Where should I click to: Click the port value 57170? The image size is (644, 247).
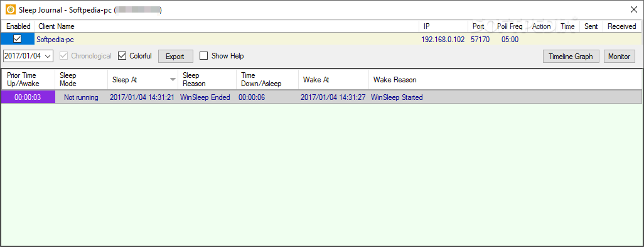click(480, 40)
